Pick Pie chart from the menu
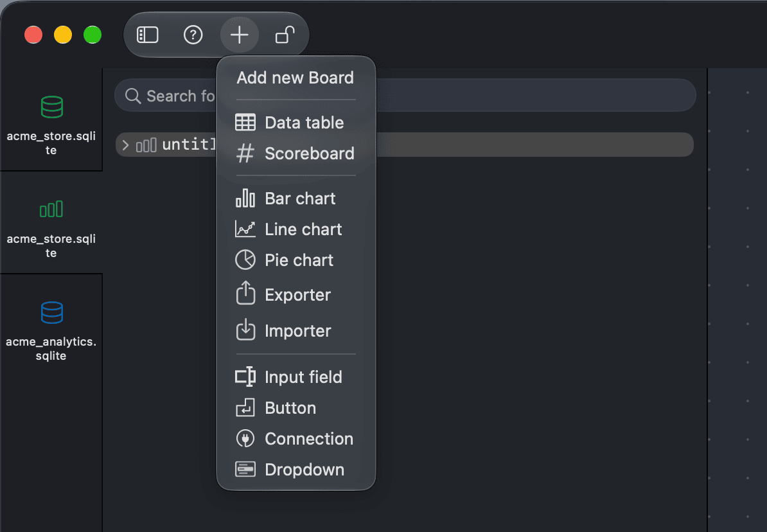Screen dimensions: 767x532 point(296,260)
